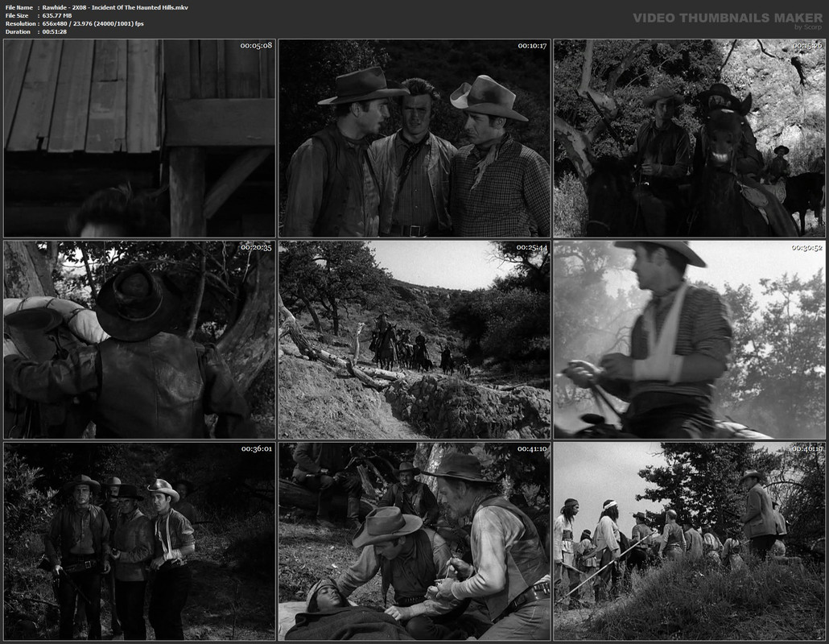Click the 00:05:08 timestamp label
This screenshot has width=829, height=644.
coord(256,45)
